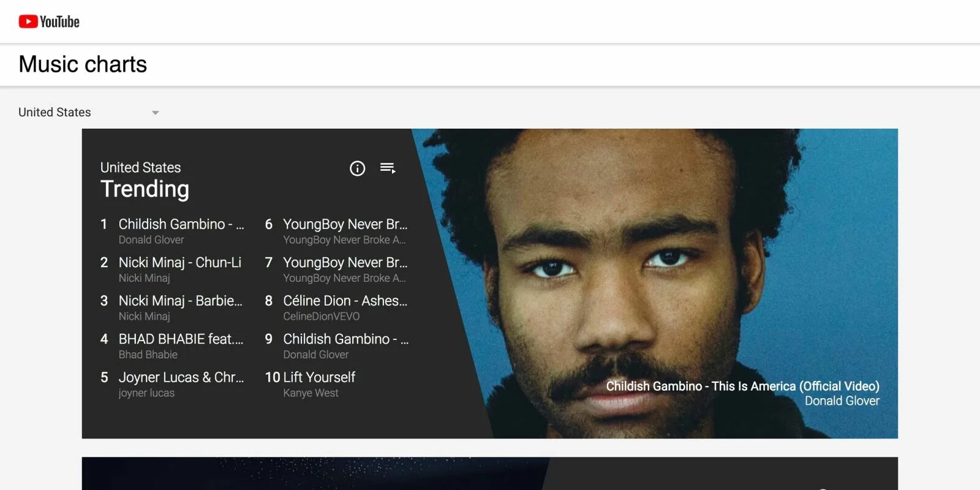Image resolution: width=980 pixels, height=490 pixels.
Task: Open track 7 YoungBoy Never Br...
Action: [x=345, y=262]
